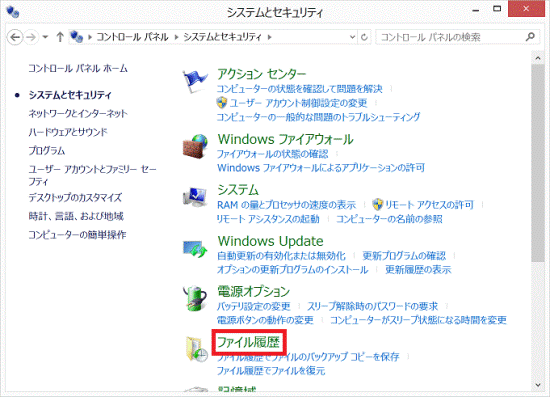550x397 pixels.
Task: Click オプションの更新プログラムのインストール
Action: [293, 269]
